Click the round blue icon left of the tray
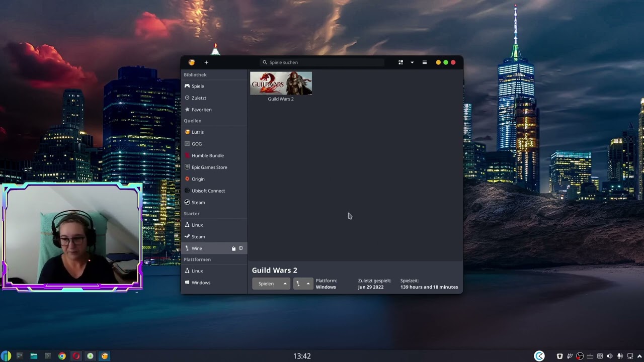644x362 pixels. coord(539,356)
